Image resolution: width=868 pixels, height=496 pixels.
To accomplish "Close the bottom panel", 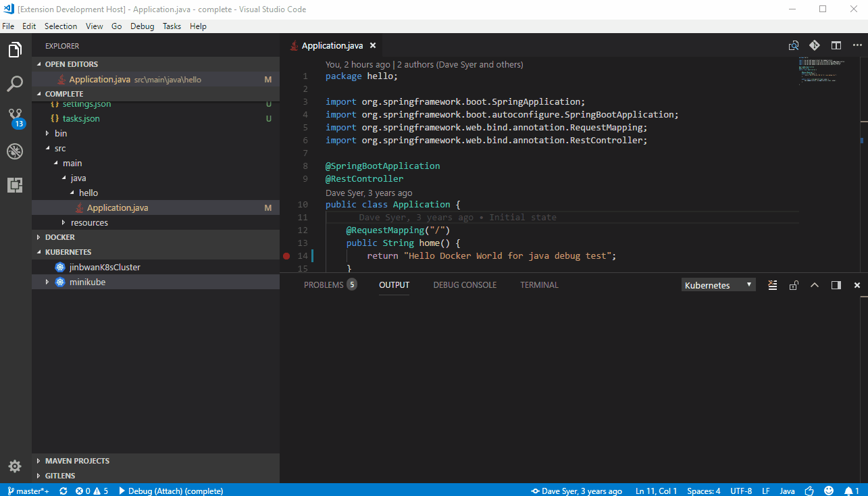I will pyautogui.click(x=857, y=285).
